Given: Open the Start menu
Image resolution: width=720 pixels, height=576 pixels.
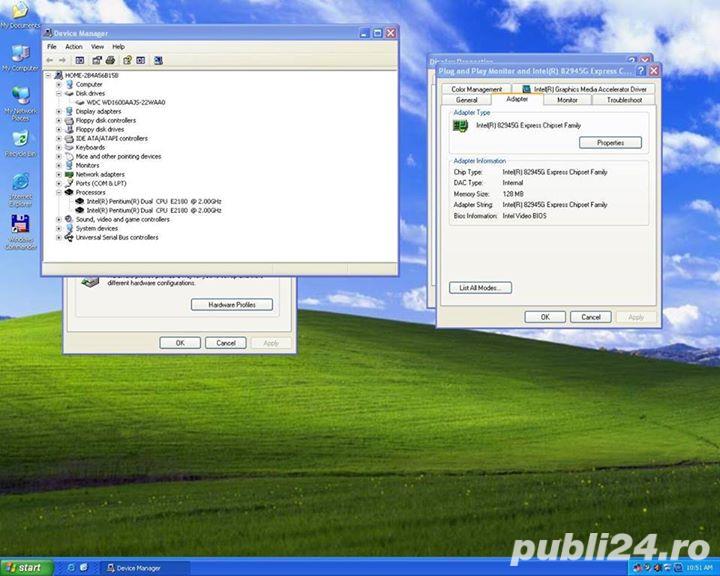Looking at the screenshot, I should 26,568.
